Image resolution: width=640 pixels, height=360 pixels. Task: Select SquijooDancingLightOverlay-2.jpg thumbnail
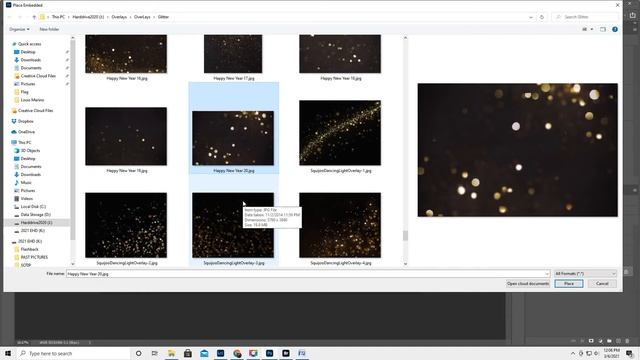click(126, 225)
